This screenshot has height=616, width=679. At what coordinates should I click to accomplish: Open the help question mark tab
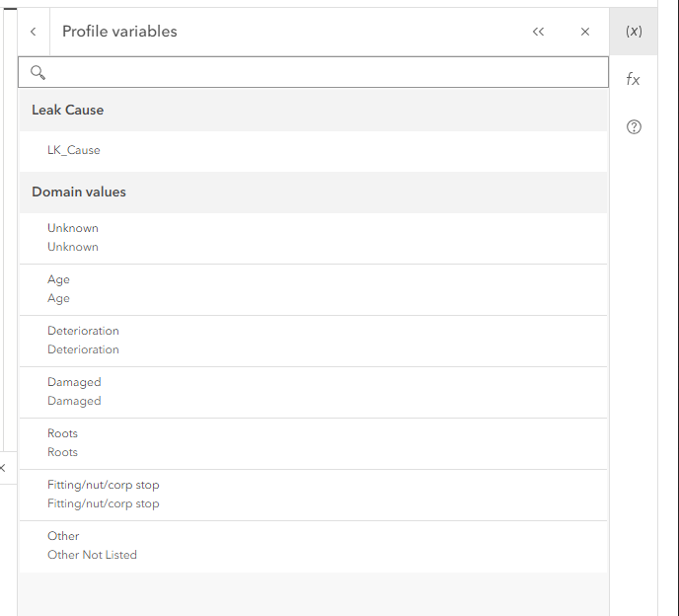(x=634, y=126)
